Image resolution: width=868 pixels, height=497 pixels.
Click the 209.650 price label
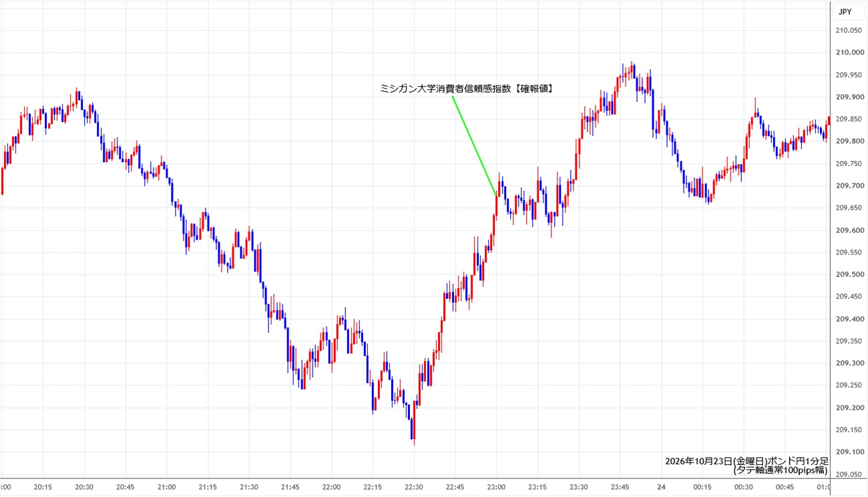(848, 208)
